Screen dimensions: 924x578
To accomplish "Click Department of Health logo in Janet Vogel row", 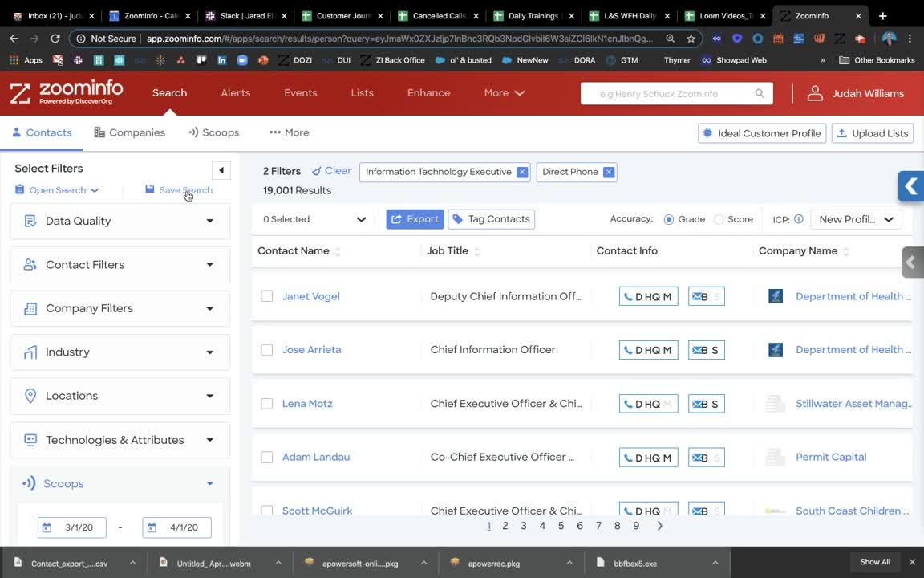I will click(776, 296).
